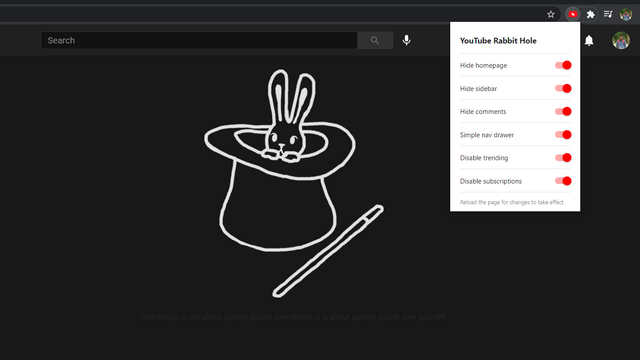
Task: Click the rabbit in hat illustration
Action: tap(293, 183)
